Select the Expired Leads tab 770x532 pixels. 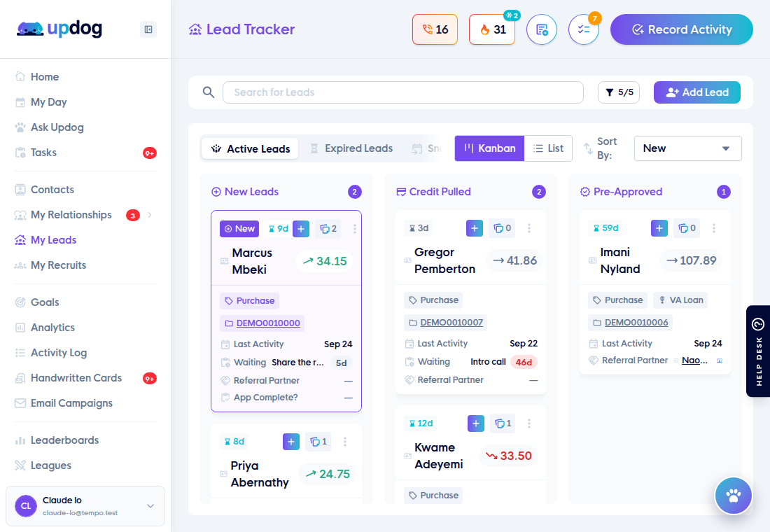pos(351,148)
